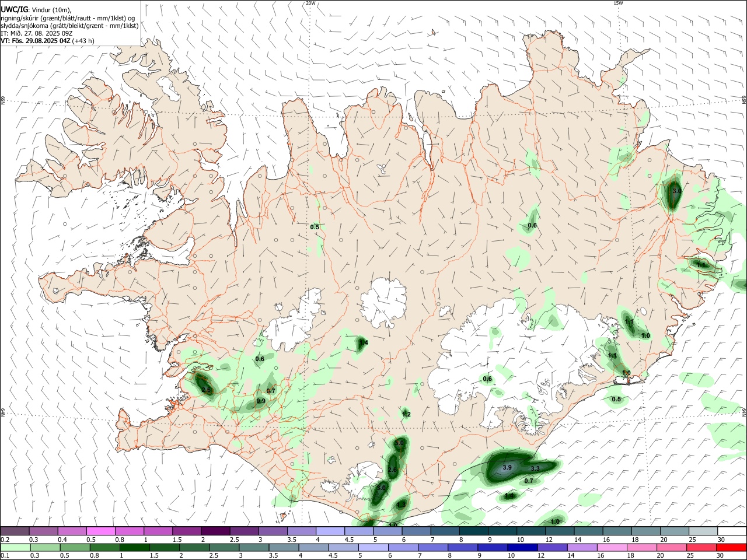This screenshot has height=560, width=747.
Task: Click the 3.9 precipitation value on map
Action: tap(507, 467)
